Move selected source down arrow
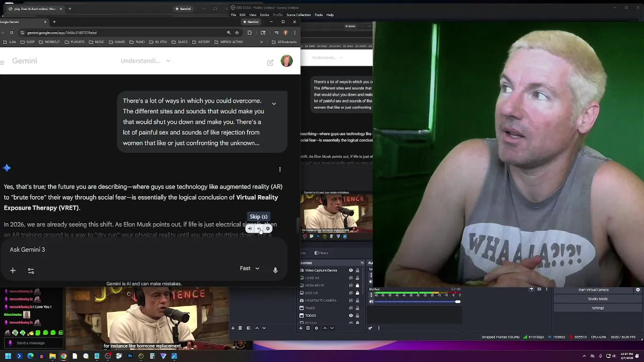This screenshot has height=362, width=644. pyautogui.click(x=332, y=328)
